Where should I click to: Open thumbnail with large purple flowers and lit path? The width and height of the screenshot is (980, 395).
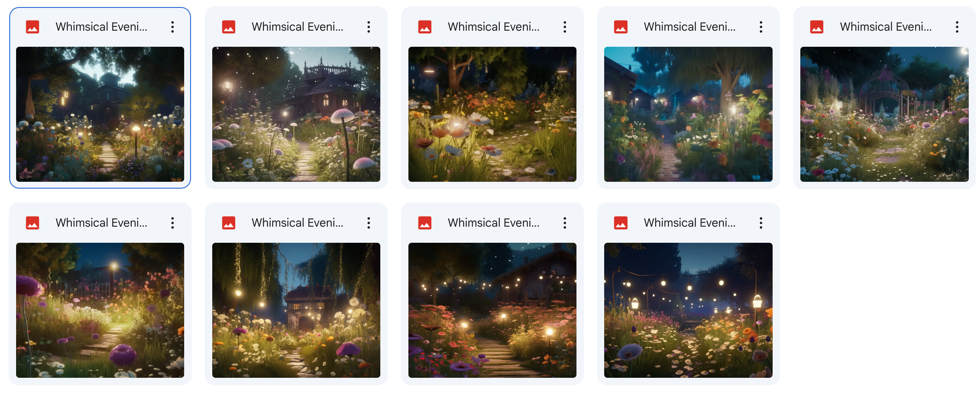click(100, 310)
